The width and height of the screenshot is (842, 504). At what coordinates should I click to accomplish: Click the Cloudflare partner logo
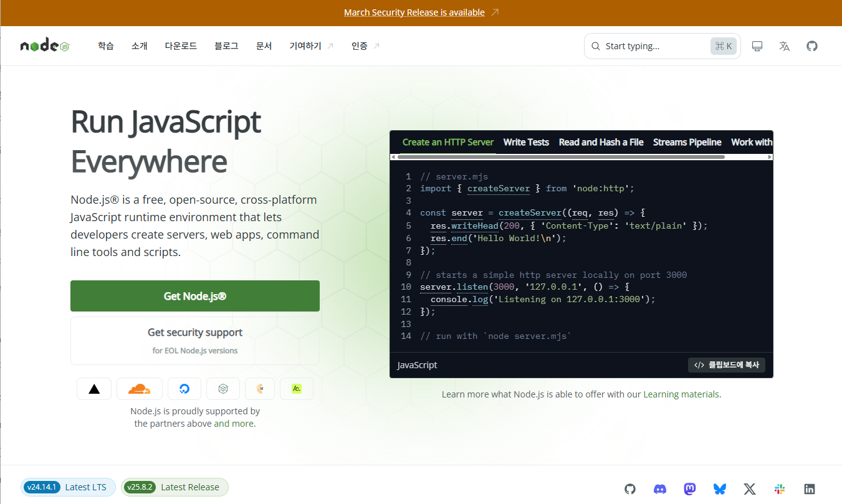click(139, 388)
